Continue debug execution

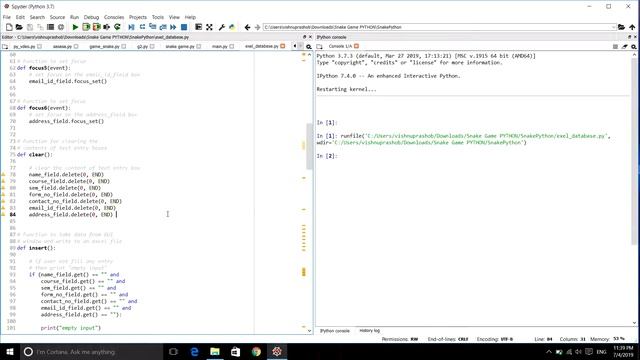[173, 27]
